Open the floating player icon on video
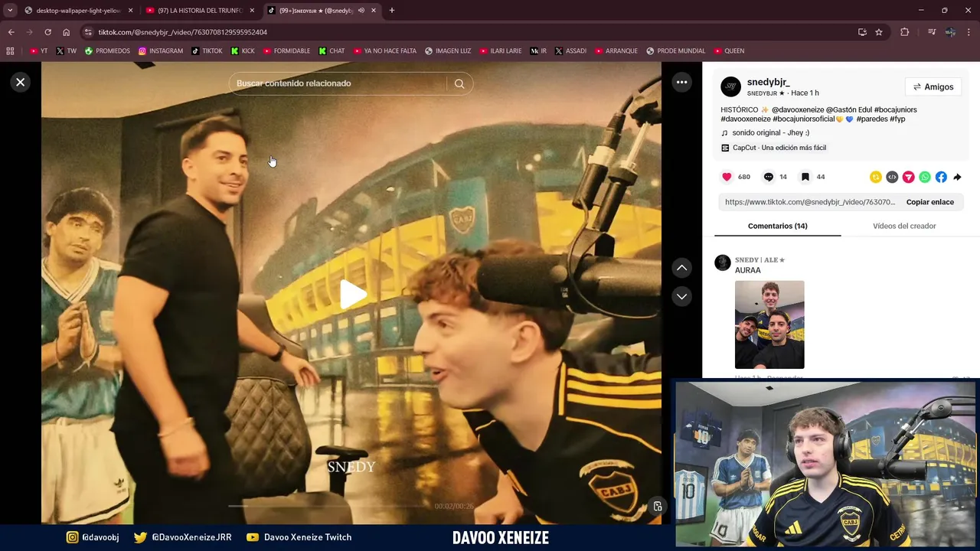The image size is (980, 551). pos(657,506)
